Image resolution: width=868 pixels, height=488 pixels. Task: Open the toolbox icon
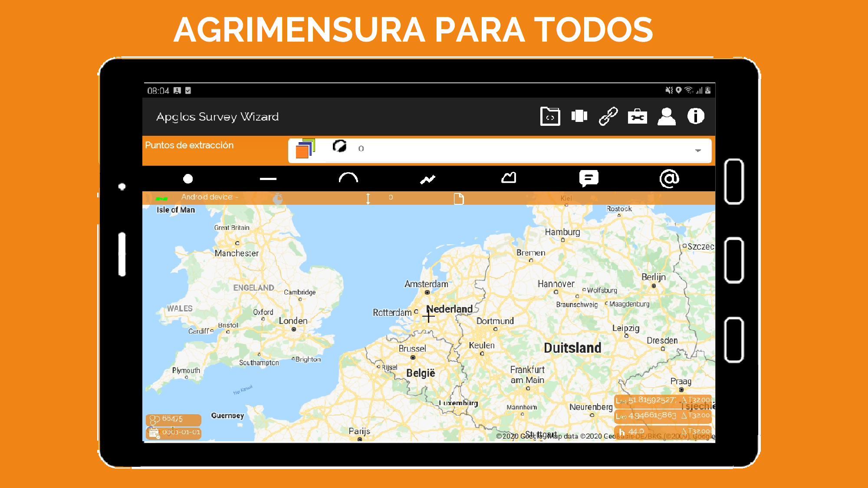tap(637, 116)
